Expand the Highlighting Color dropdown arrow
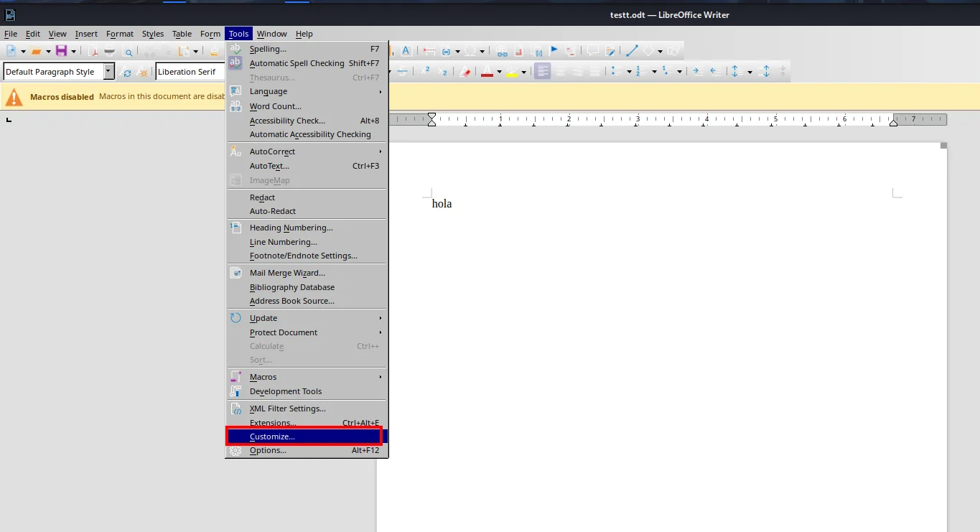The width and height of the screenshot is (980, 532). [x=523, y=72]
